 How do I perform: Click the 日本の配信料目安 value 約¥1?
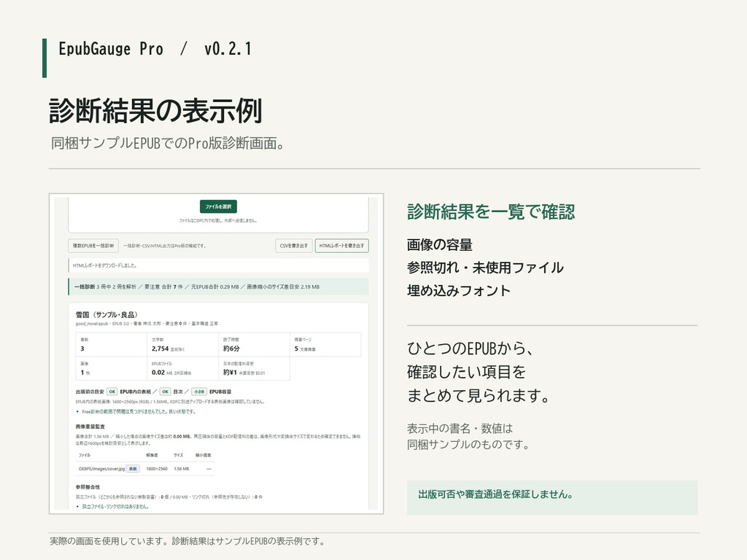[x=230, y=373]
